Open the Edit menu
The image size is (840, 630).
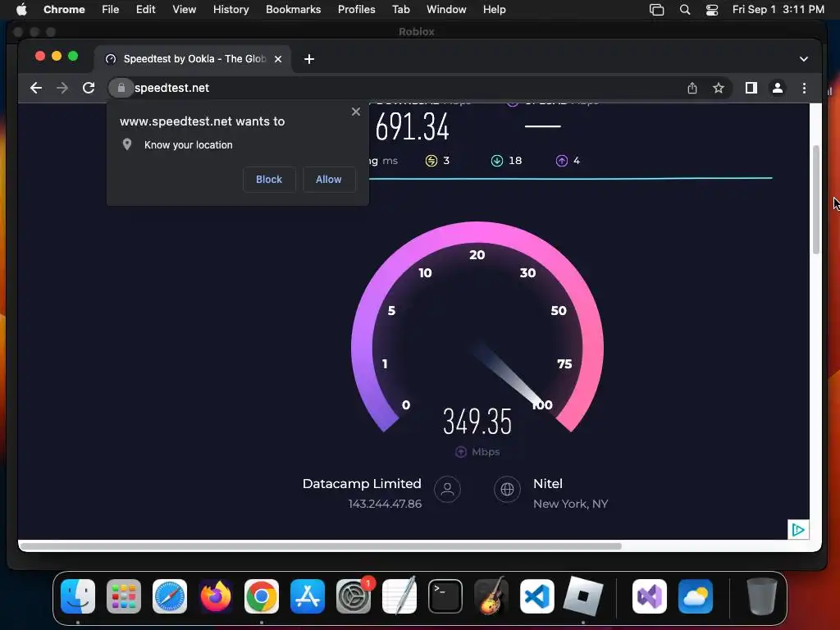point(145,9)
